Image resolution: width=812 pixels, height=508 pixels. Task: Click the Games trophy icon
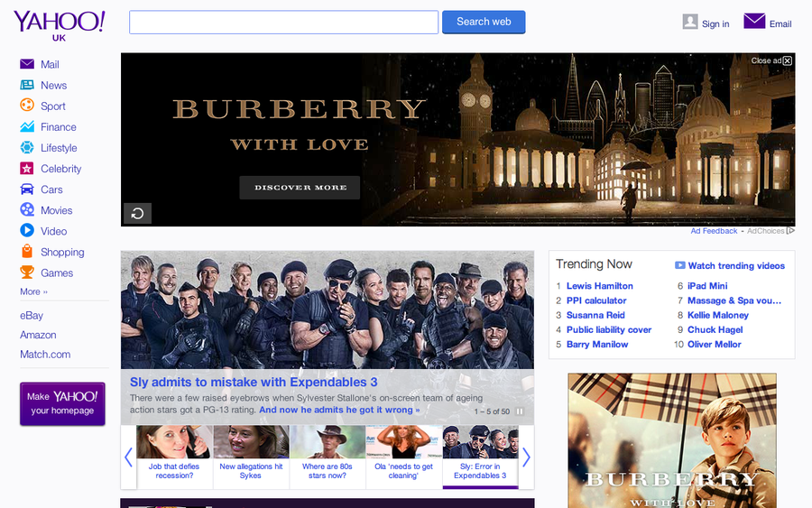pyautogui.click(x=27, y=272)
